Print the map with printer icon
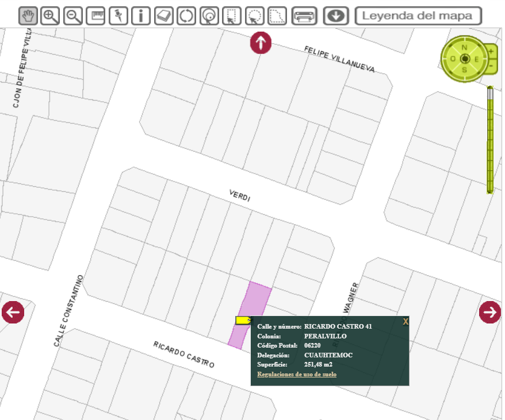The height and width of the screenshot is (420, 505). [x=304, y=16]
